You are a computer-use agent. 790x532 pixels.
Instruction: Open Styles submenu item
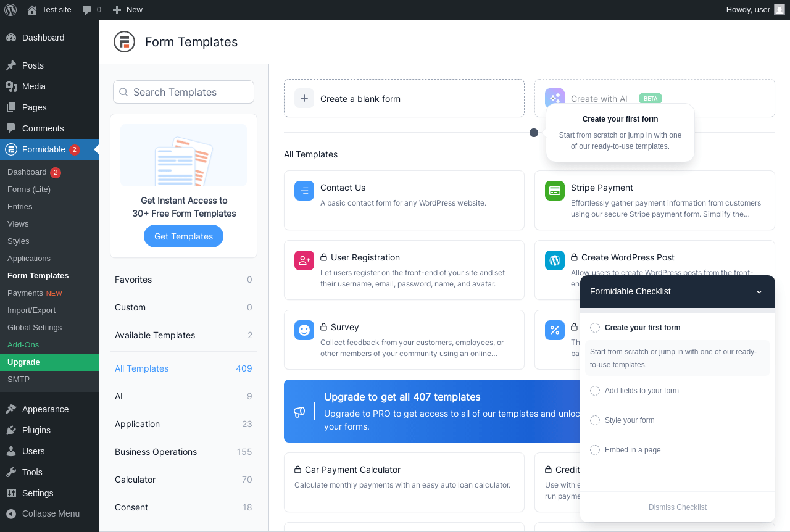click(x=49, y=241)
